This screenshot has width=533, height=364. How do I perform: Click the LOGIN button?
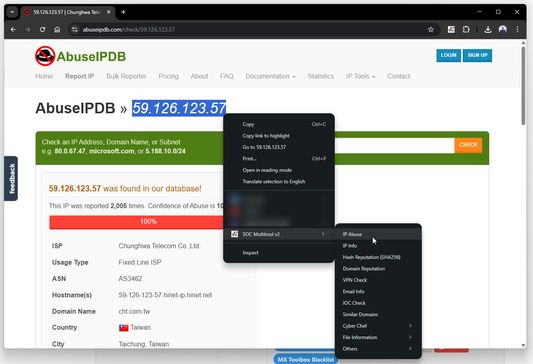[x=448, y=55]
